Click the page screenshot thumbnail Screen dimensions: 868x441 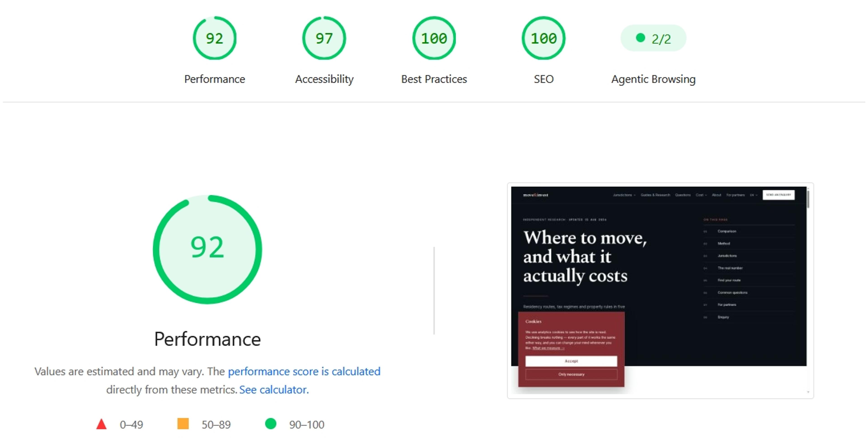point(660,290)
